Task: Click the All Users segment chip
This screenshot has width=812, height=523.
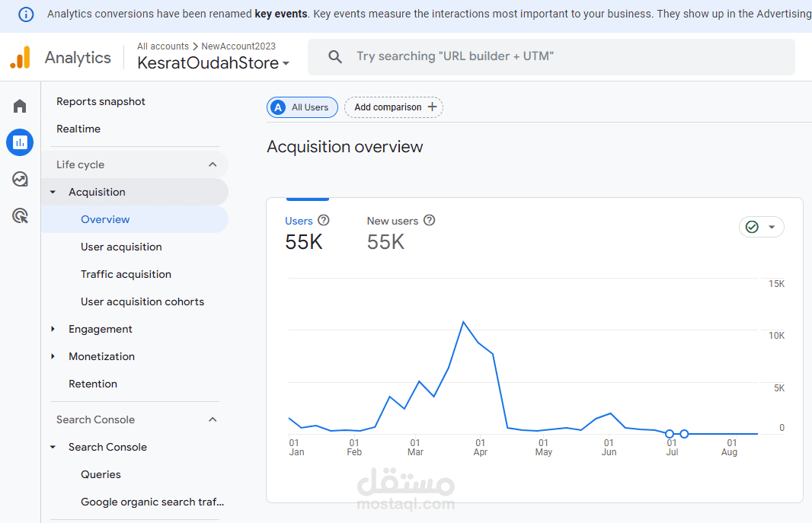Action: [302, 107]
